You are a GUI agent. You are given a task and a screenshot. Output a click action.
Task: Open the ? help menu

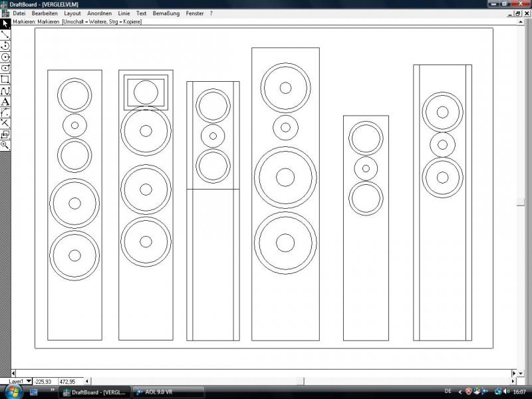click(x=211, y=13)
